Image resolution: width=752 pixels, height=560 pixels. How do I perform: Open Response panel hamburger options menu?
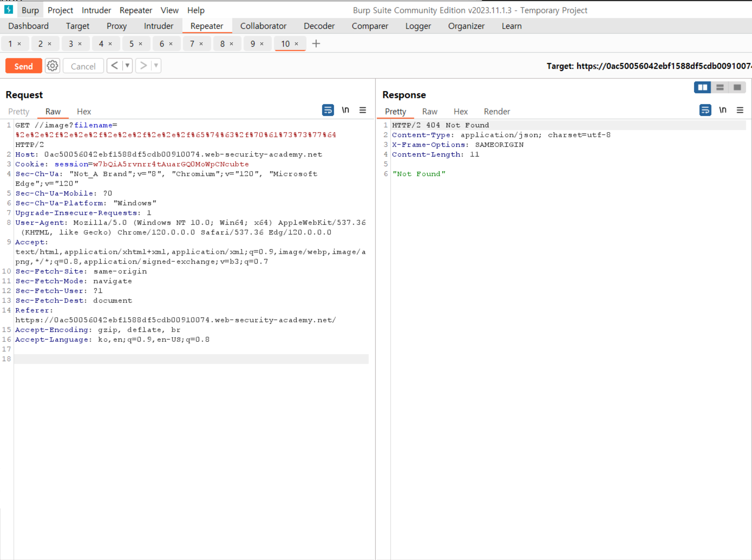740,110
